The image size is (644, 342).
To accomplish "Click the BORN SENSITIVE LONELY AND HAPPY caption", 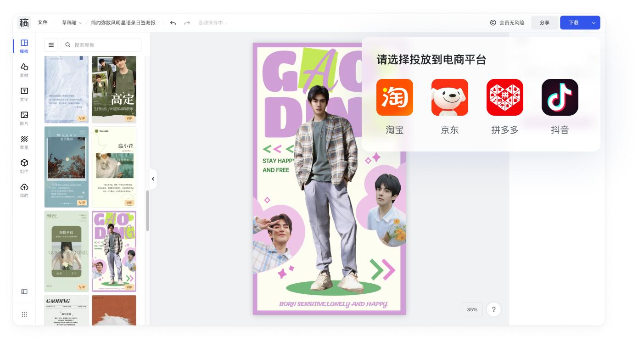I will [x=333, y=304].
